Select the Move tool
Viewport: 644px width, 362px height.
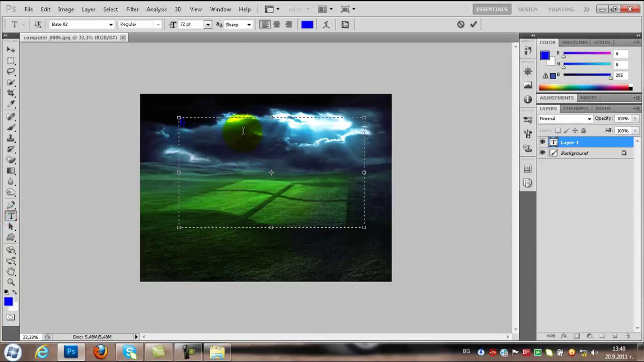[11, 50]
